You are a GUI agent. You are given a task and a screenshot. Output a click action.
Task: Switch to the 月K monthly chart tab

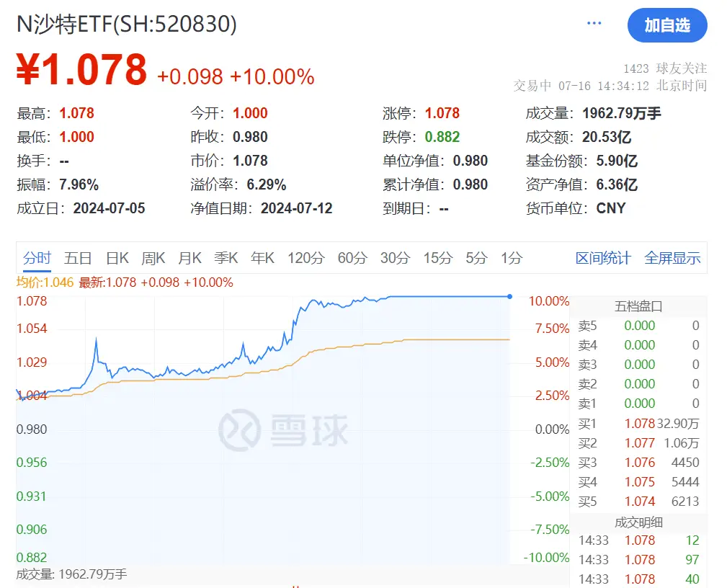[189, 257]
